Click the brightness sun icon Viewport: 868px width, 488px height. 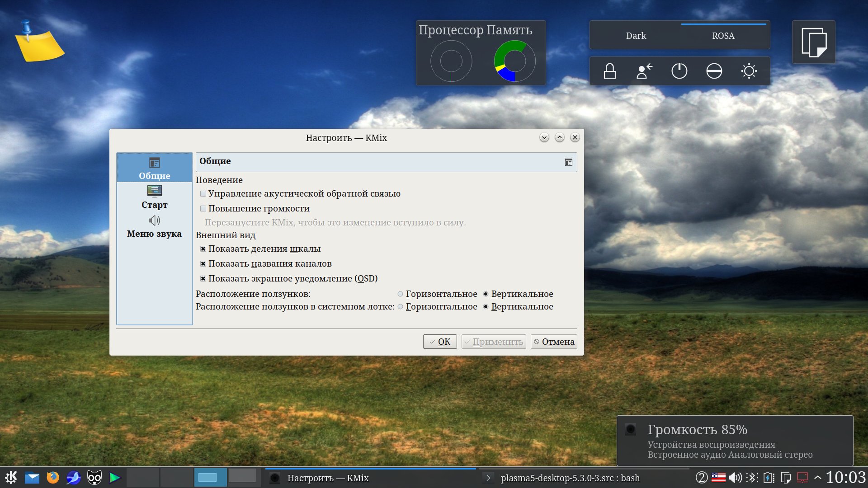click(749, 71)
